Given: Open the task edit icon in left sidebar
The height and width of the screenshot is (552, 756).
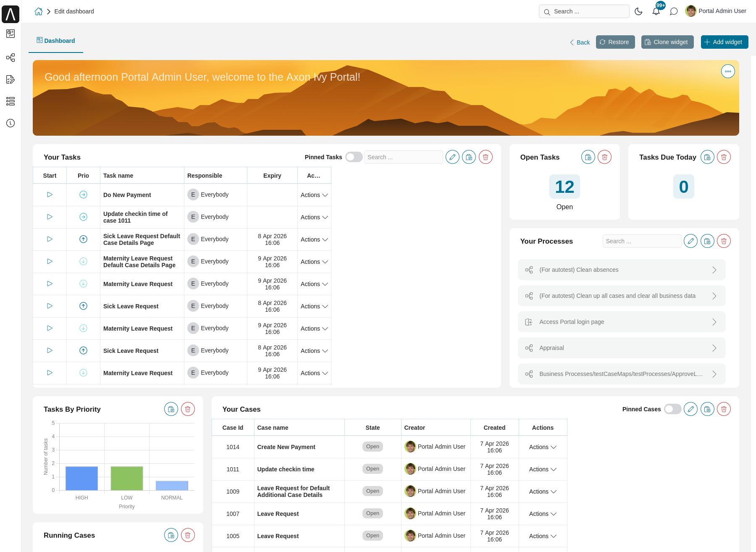Looking at the screenshot, I should 10,79.
